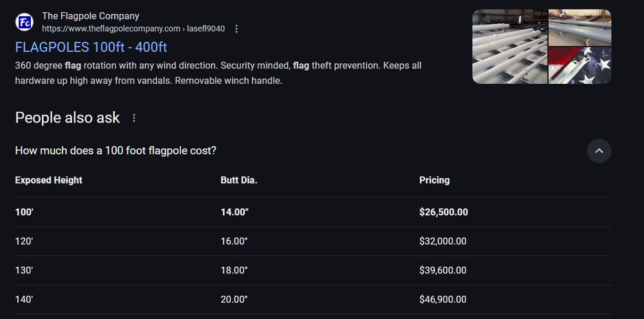This screenshot has width=644, height=319.
Task: Open the American flag thumbnail image
Action: (x=580, y=65)
